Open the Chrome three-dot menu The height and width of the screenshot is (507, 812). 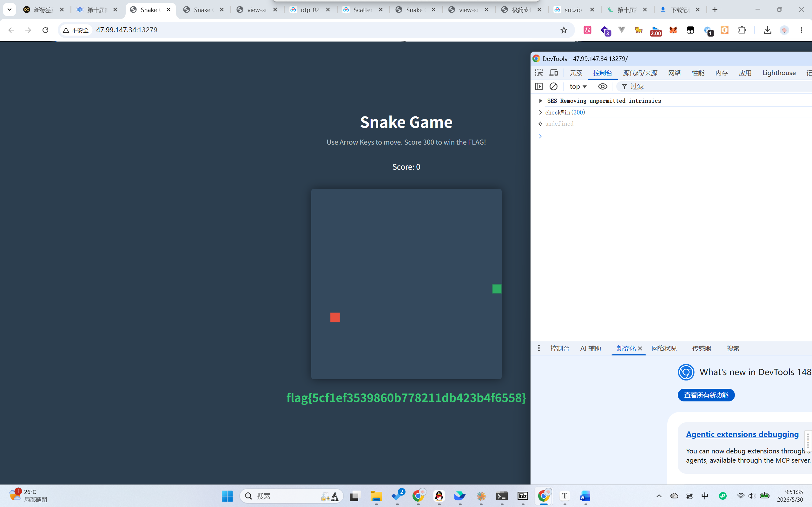pos(802,30)
